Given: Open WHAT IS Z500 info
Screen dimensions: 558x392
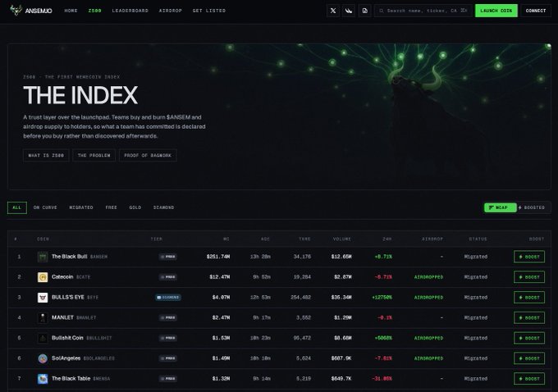Looking at the screenshot, I should pyautogui.click(x=46, y=156).
